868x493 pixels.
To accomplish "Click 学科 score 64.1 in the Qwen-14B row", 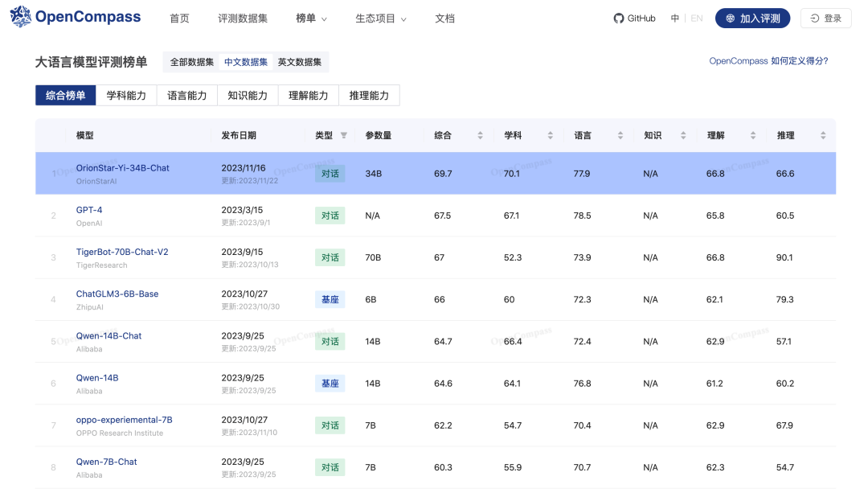I will (512, 384).
